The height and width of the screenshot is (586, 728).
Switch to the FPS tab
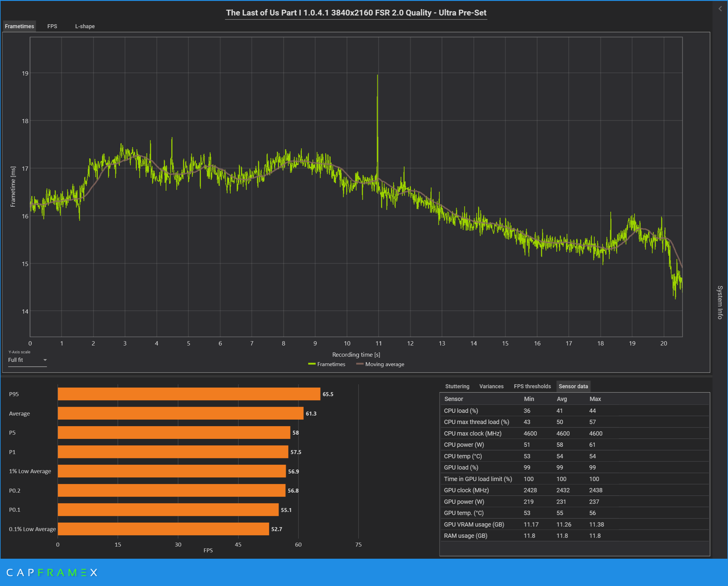point(52,26)
